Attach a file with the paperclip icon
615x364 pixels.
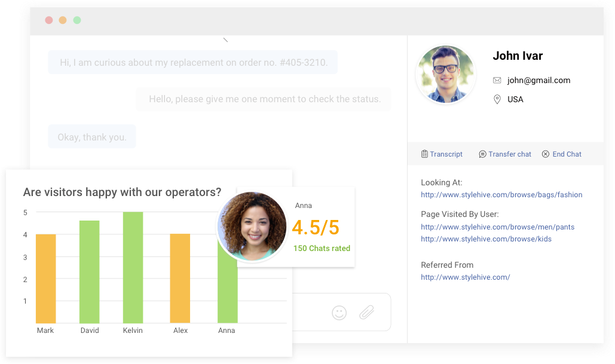point(367,312)
